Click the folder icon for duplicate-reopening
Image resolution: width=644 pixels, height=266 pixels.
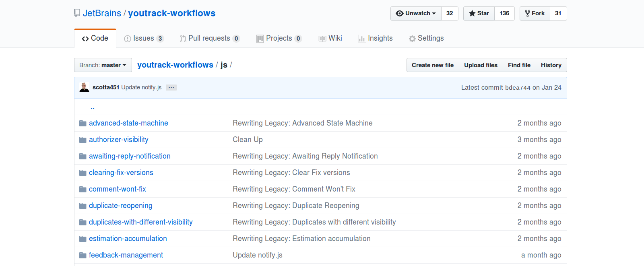83,206
